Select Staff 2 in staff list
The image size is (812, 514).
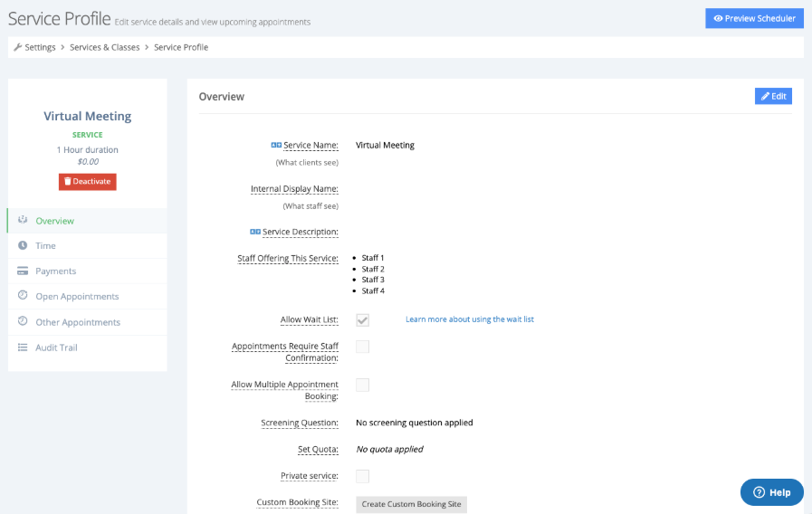[x=373, y=269]
